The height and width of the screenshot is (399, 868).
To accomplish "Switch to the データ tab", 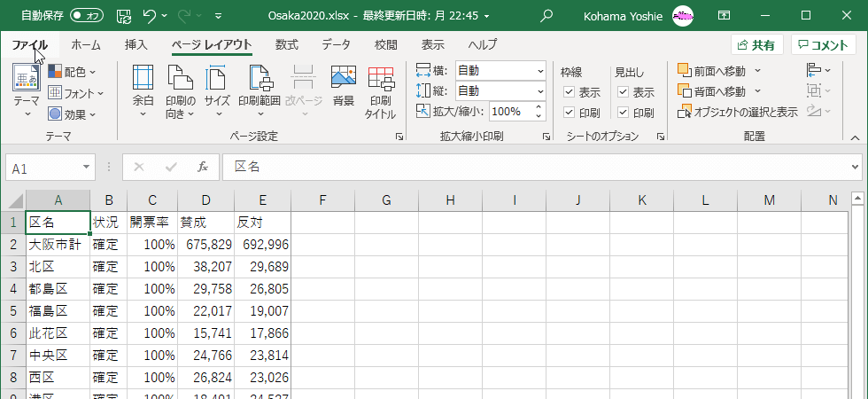I will click(x=336, y=45).
